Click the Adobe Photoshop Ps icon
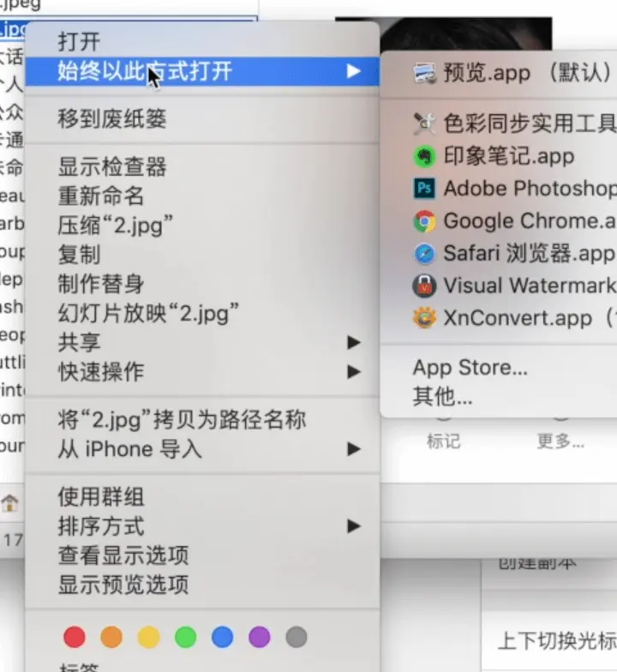The width and height of the screenshot is (617, 672). 425,189
